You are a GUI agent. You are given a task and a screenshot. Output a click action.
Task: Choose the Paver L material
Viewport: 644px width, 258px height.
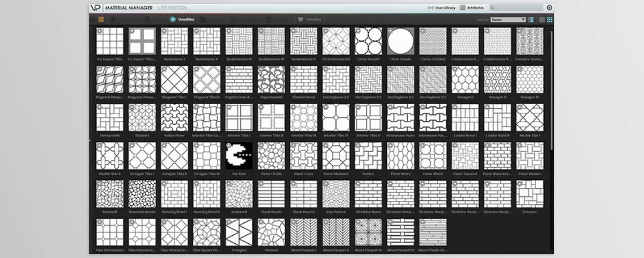[x=368, y=156]
